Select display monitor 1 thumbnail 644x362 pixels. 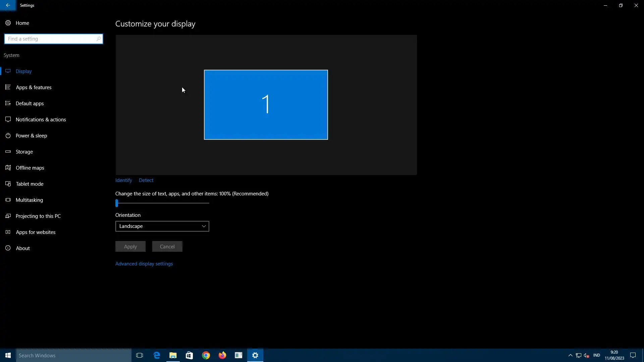click(266, 105)
